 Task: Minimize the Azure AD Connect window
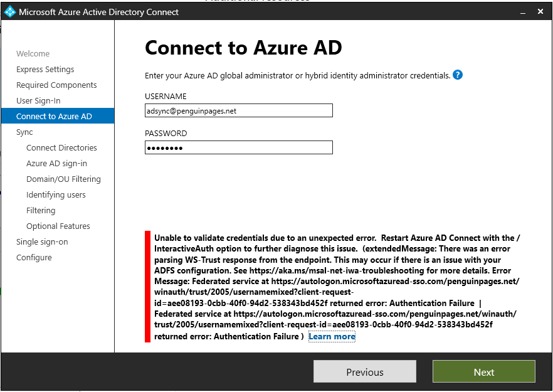pos(523,13)
